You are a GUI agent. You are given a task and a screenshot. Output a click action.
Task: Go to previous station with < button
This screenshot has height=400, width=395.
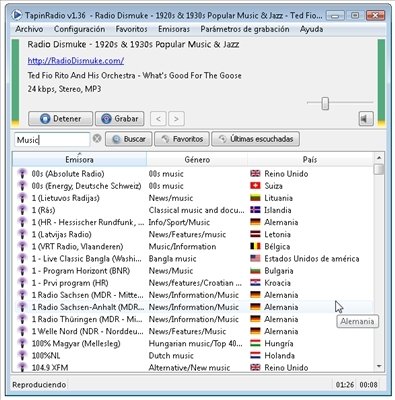(158, 119)
